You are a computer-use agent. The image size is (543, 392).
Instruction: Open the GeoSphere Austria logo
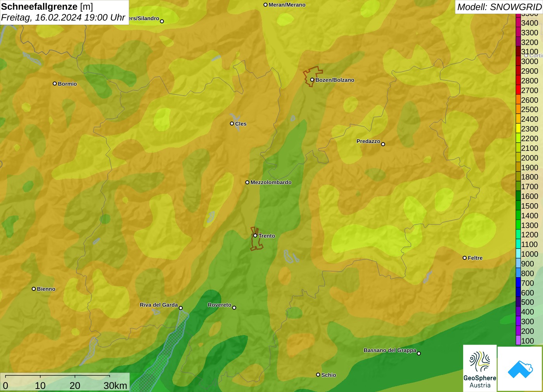click(480, 368)
